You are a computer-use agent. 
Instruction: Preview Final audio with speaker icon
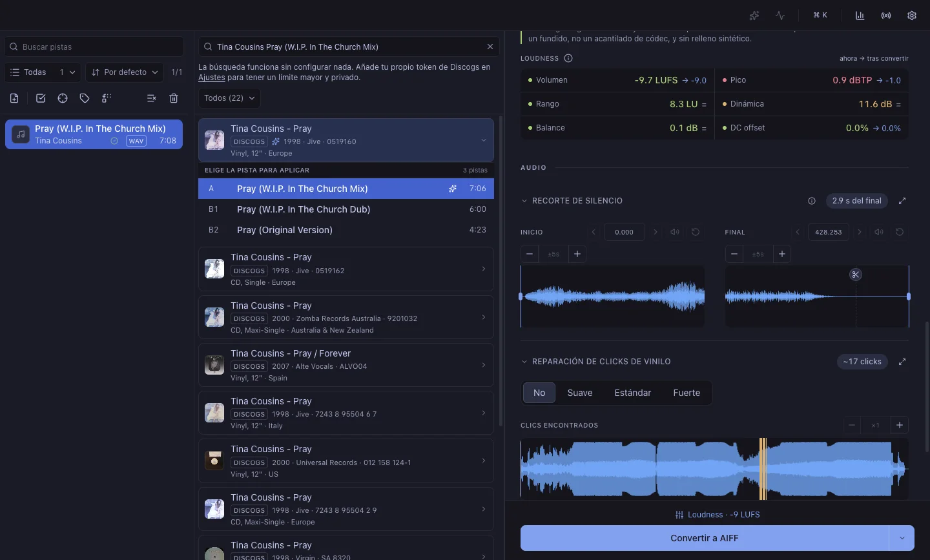pos(879,232)
